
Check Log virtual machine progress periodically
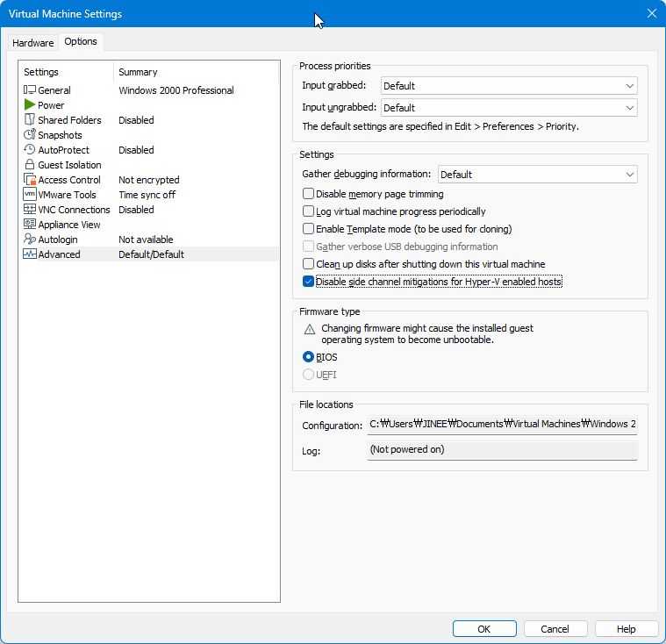308,211
